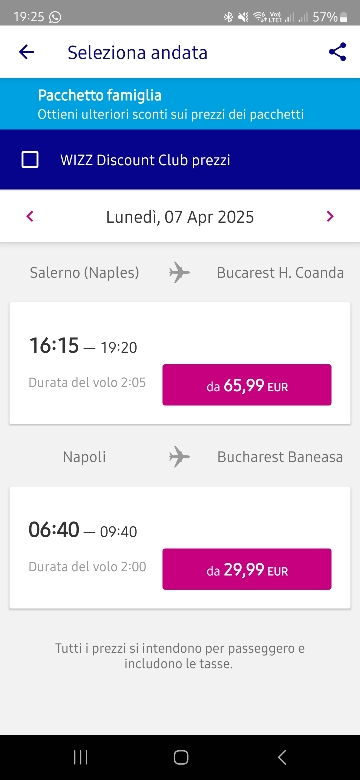Tap the WhatsApp notification icon in status bar

click(x=55, y=17)
